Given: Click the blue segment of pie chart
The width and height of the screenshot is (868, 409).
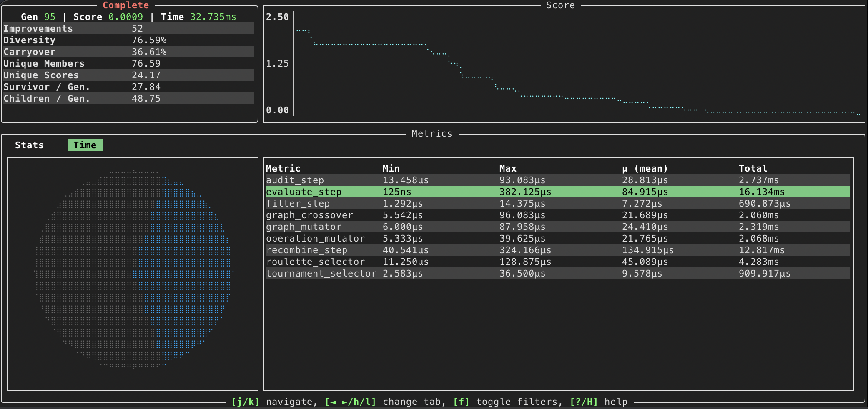Looking at the screenshot, I should coord(188,267).
